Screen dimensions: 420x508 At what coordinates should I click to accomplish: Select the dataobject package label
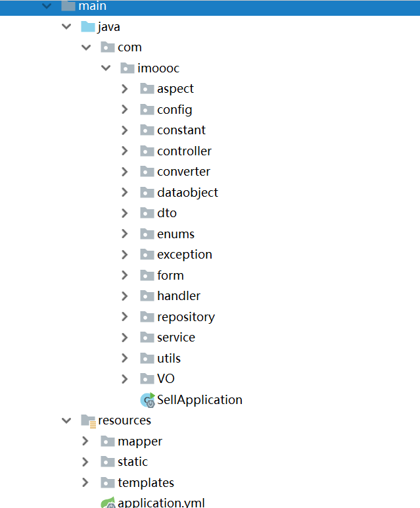(x=187, y=193)
